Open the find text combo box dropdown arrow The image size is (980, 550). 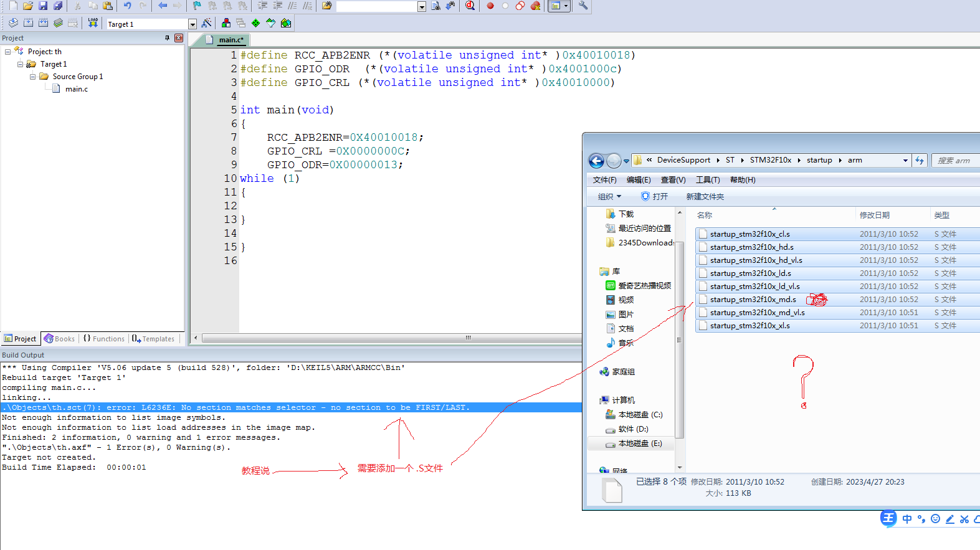click(422, 7)
